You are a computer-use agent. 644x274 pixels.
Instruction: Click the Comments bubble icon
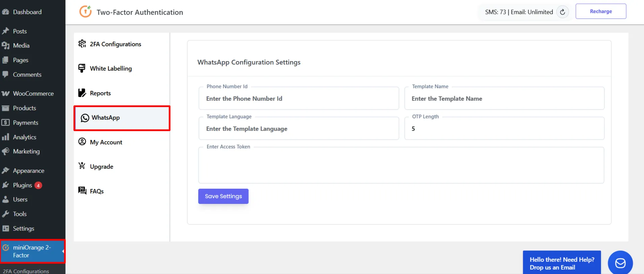[5, 74]
